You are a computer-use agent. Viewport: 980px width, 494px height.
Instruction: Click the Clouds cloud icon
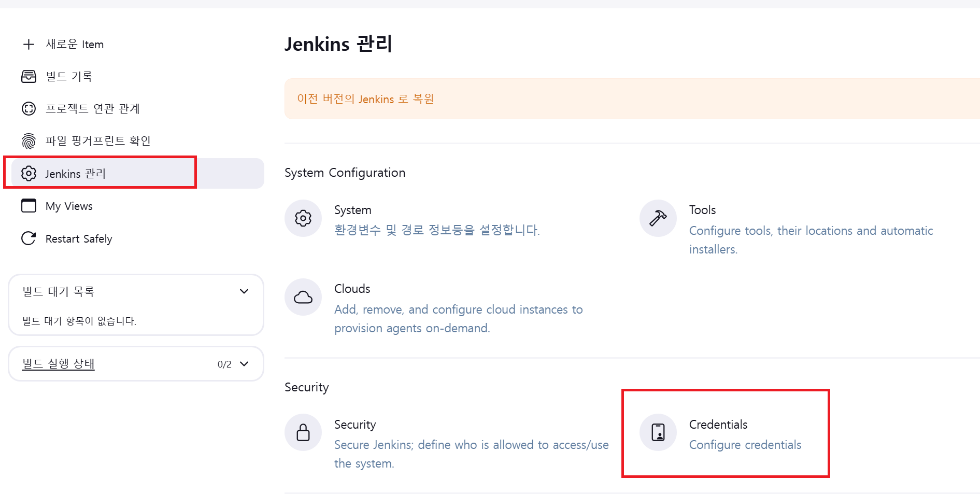[x=303, y=297]
